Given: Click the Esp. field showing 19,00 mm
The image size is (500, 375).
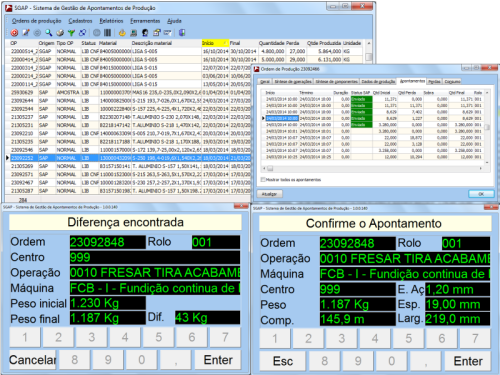Looking at the screenshot, I should click(x=458, y=304).
